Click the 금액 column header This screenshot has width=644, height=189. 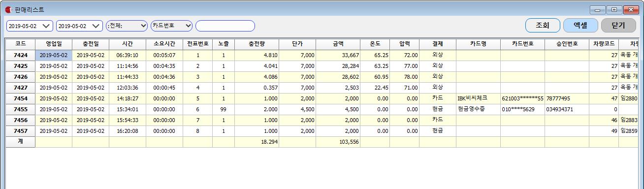point(338,44)
